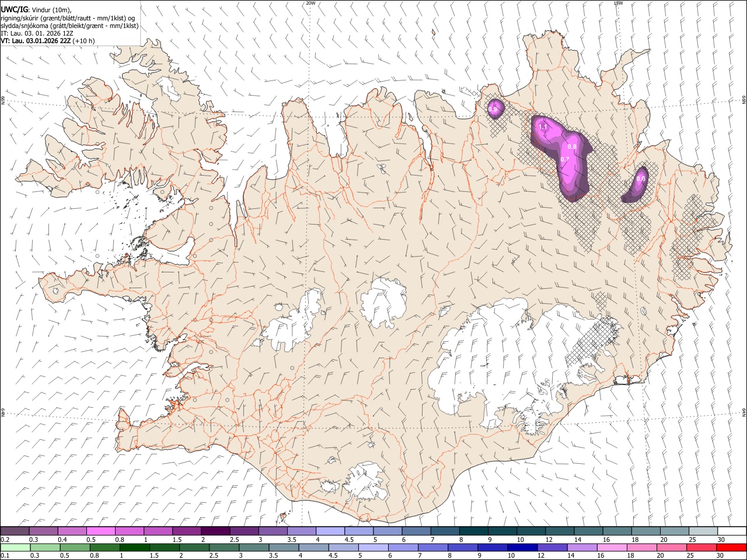Click the 'VT: Lau. 03.01.2026 22Z (+10 h)' line
Viewport: 747px width, 560px height.
48,41
